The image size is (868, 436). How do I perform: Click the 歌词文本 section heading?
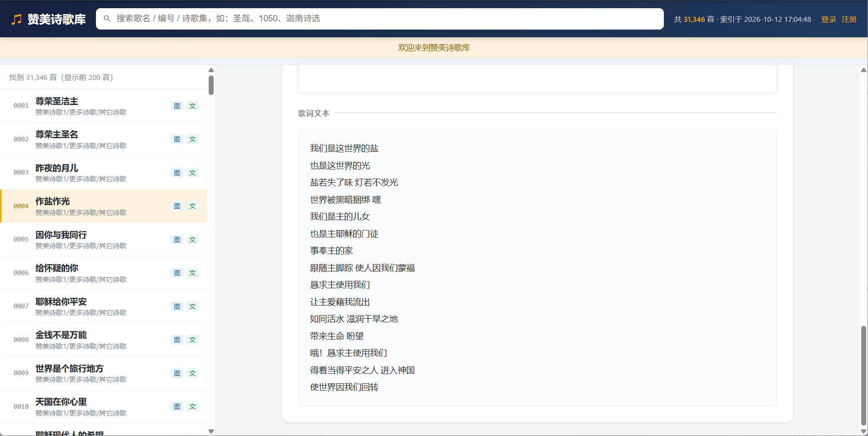(x=314, y=113)
